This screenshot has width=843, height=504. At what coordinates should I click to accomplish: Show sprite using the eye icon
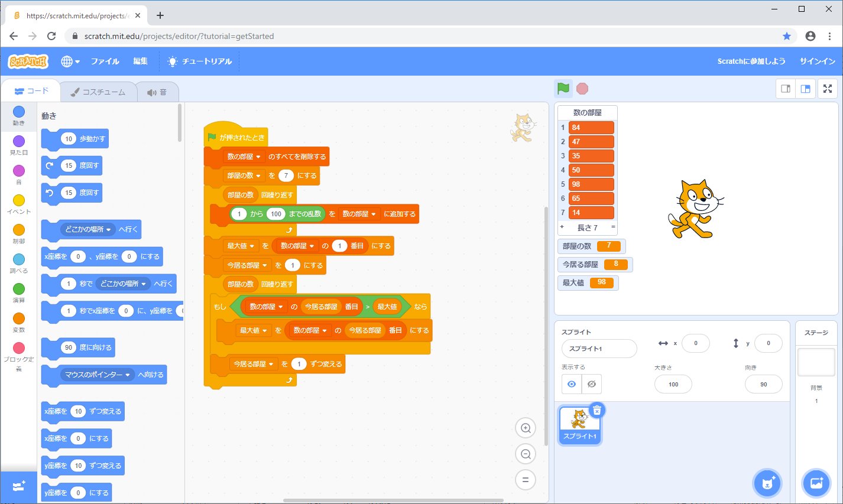coord(571,384)
